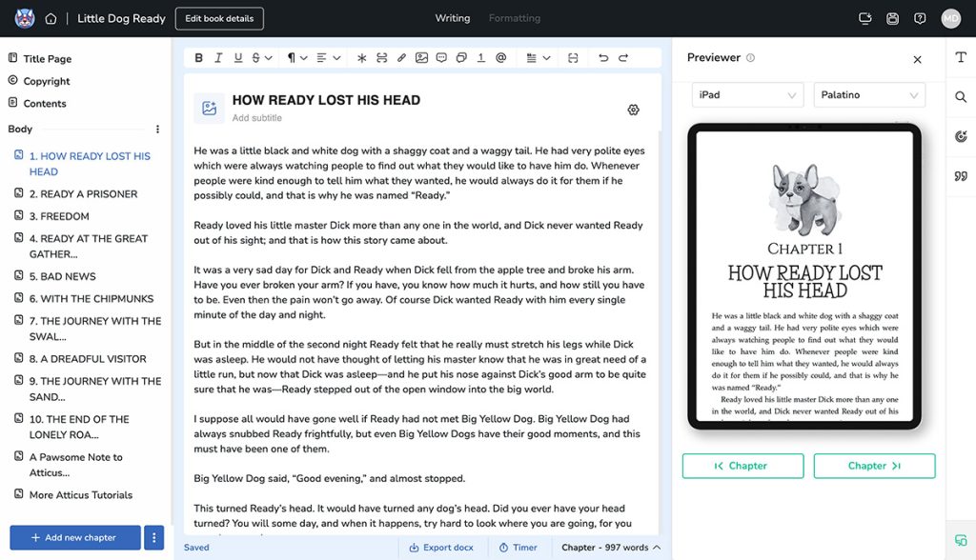Image resolution: width=976 pixels, height=560 pixels.
Task: Insert ornamental break asterisk
Action: pos(361,58)
